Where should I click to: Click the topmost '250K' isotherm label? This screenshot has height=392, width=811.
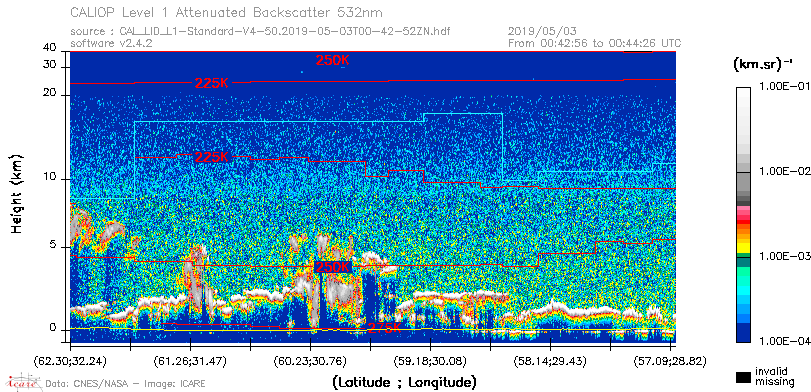point(333,61)
